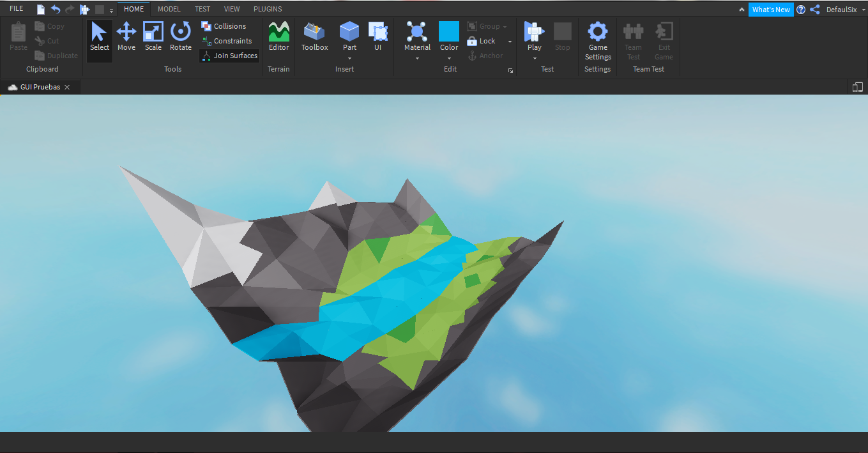
Task: Open the Terrain Editor
Action: pos(278,36)
